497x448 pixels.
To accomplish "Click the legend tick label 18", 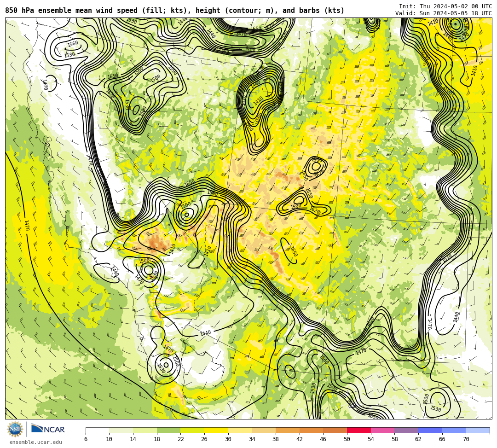I will 157,439.
